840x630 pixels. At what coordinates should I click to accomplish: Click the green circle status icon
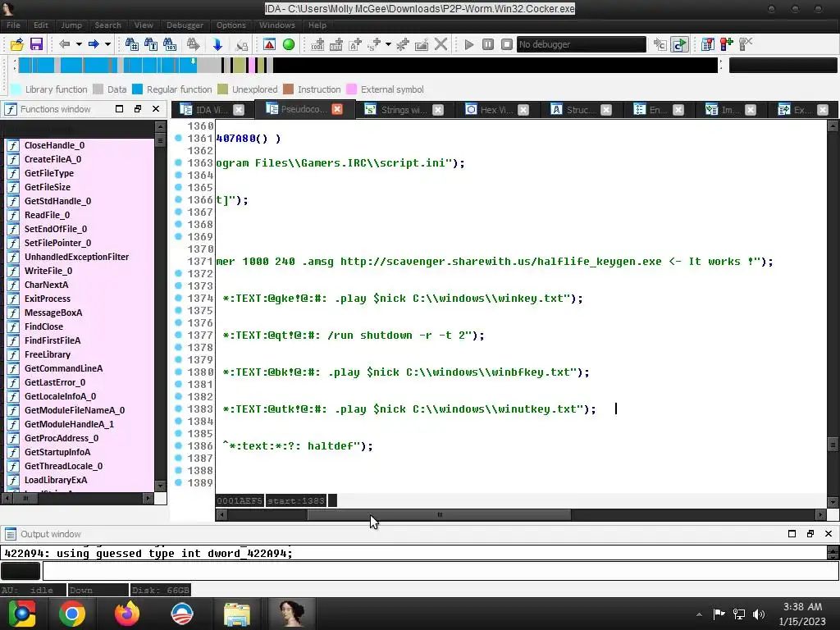pos(289,44)
